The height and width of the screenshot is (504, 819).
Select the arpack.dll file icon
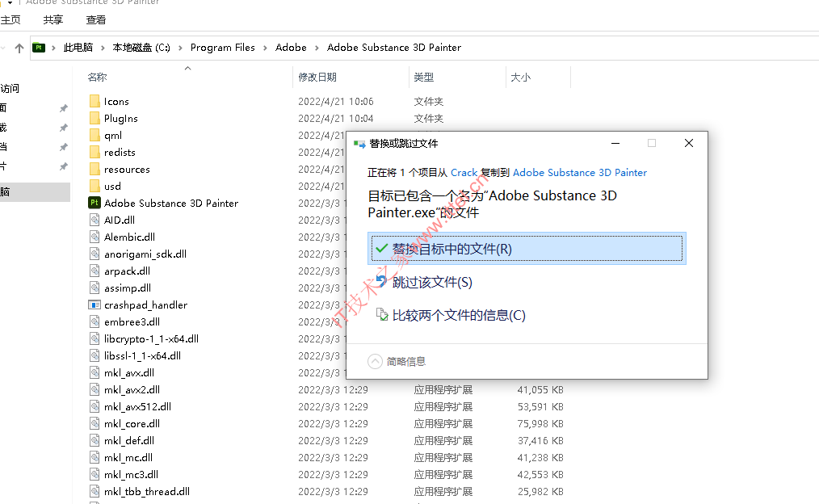point(94,271)
